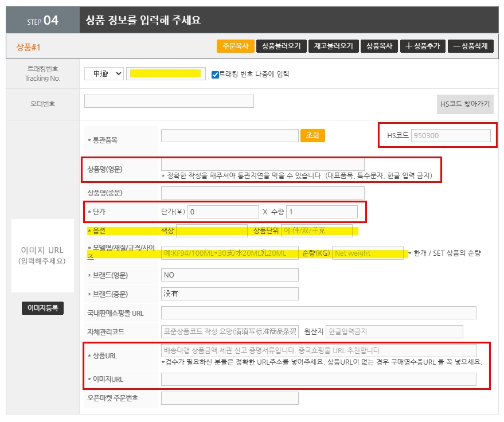Focus the 오더번호 input field
This screenshot has height=422, width=504.
coord(169,101)
